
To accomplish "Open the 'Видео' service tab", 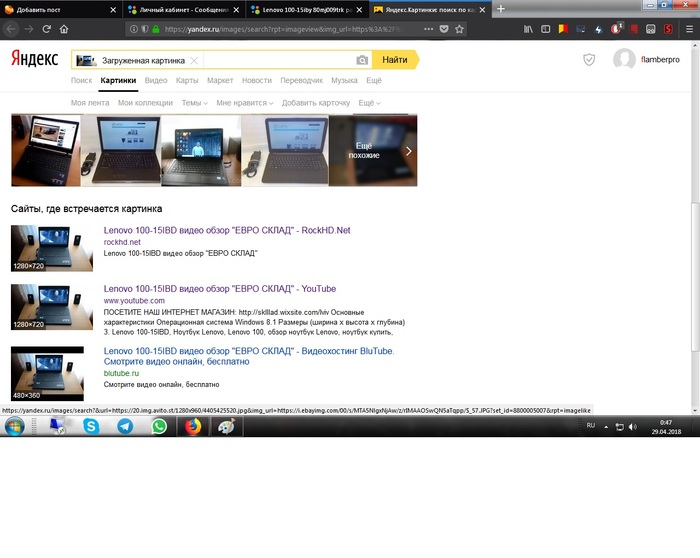I will click(x=156, y=80).
